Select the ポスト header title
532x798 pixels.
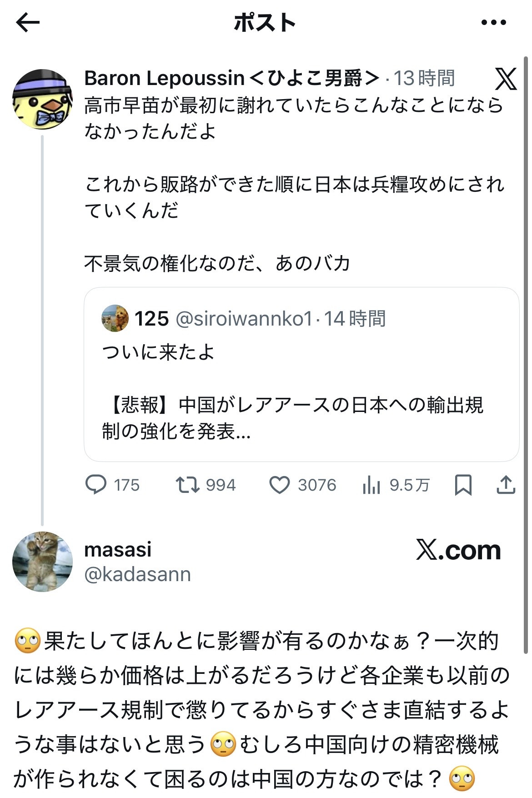click(x=265, y=22)
